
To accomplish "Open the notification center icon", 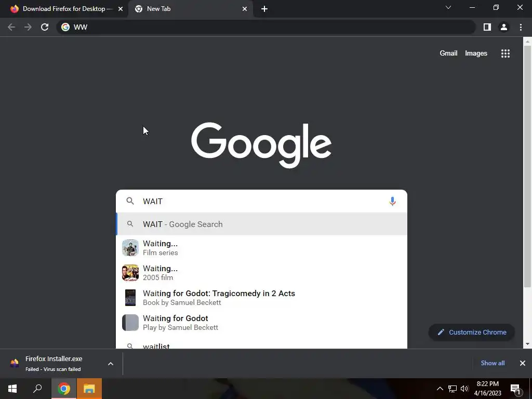I will coord(516,389).
